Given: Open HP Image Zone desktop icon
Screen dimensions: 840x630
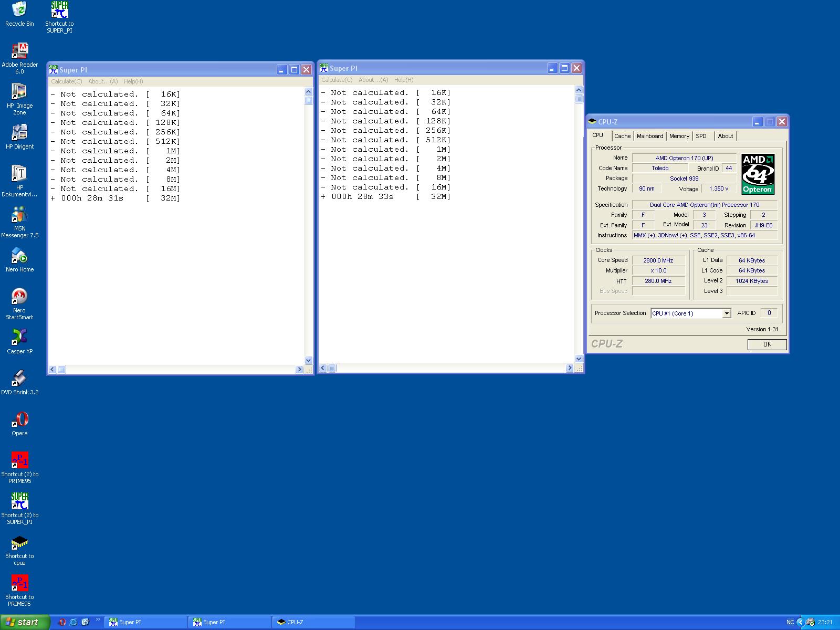Looking at the screenshot, I should (19, 99).
